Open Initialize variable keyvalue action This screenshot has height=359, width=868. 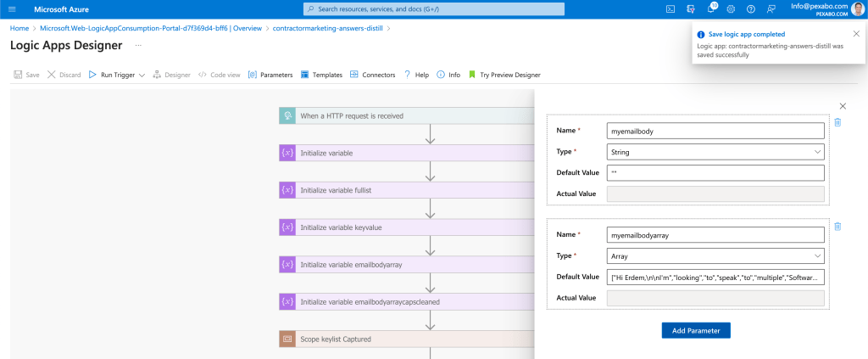click(407, 227)
